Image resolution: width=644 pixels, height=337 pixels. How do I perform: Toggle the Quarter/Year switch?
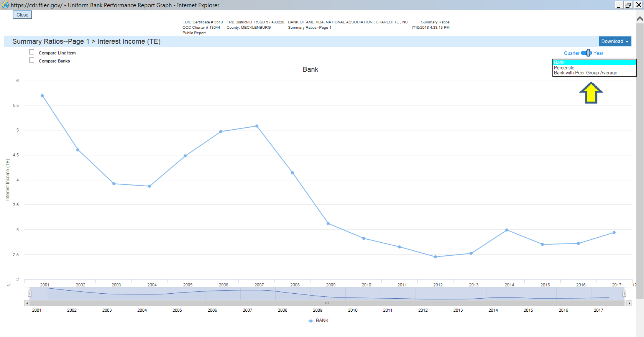pyautogui.click(x=586, y=53)
